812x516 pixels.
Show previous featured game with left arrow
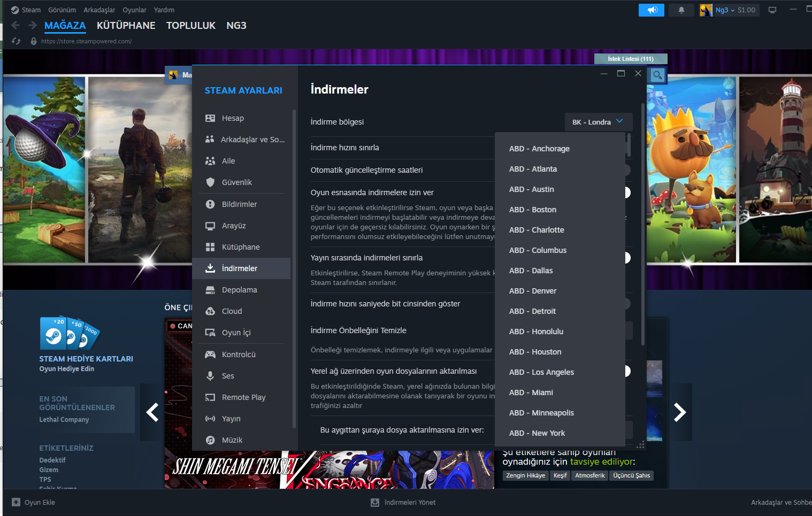tap(152, 412)
